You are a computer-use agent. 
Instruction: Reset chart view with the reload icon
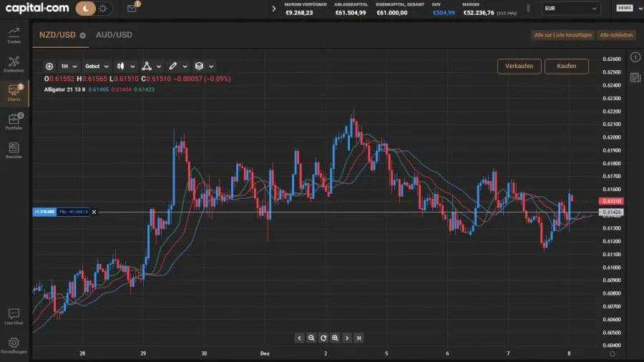point(323,338)
